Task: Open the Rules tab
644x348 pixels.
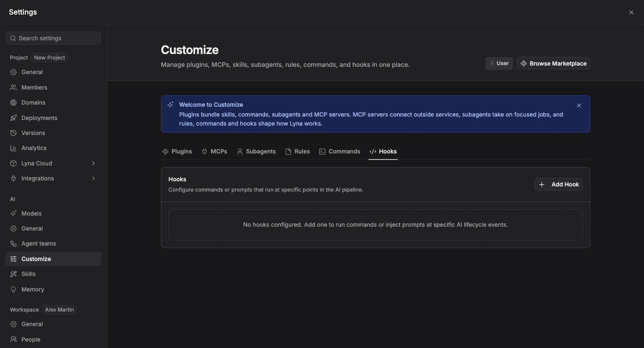Action: click(297, 152)
